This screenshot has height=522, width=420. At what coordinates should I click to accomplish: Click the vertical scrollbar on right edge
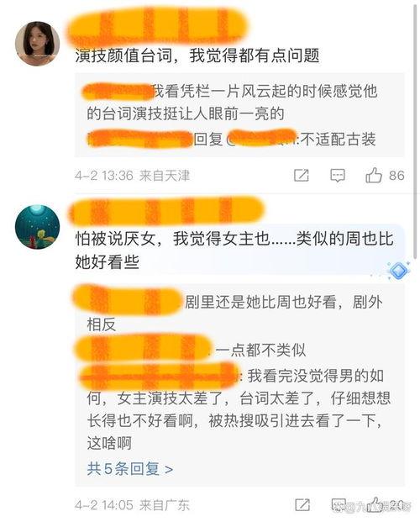point(415,130)
